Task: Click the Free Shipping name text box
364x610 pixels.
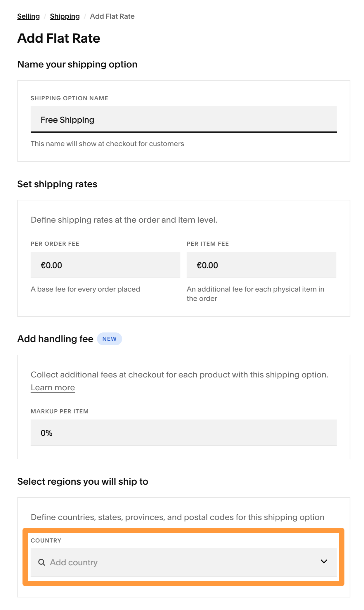Action: coord(183,119)
